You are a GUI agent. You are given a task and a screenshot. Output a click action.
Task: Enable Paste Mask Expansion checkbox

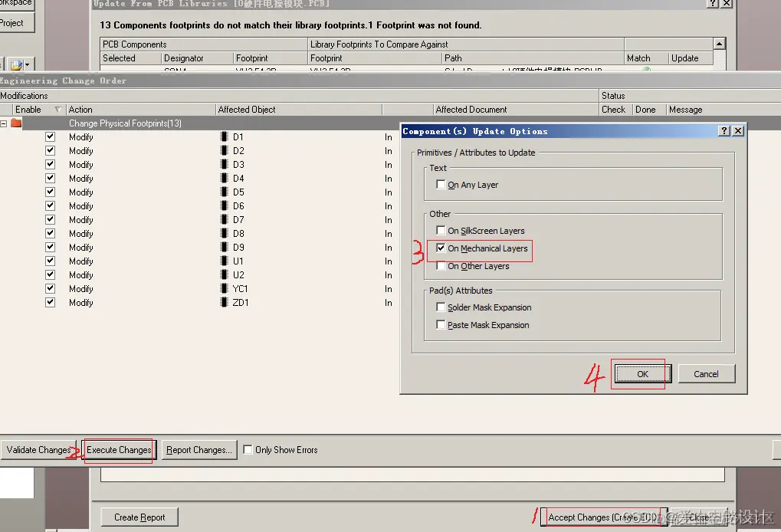[441, 325]
